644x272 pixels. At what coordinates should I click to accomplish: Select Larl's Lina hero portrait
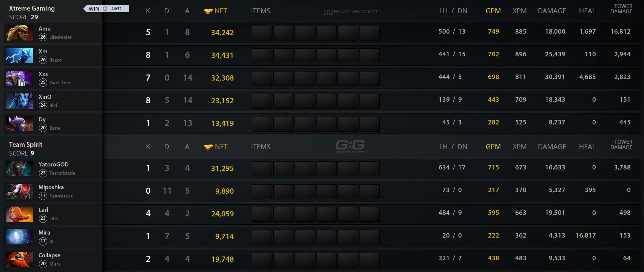coord(20,214)
